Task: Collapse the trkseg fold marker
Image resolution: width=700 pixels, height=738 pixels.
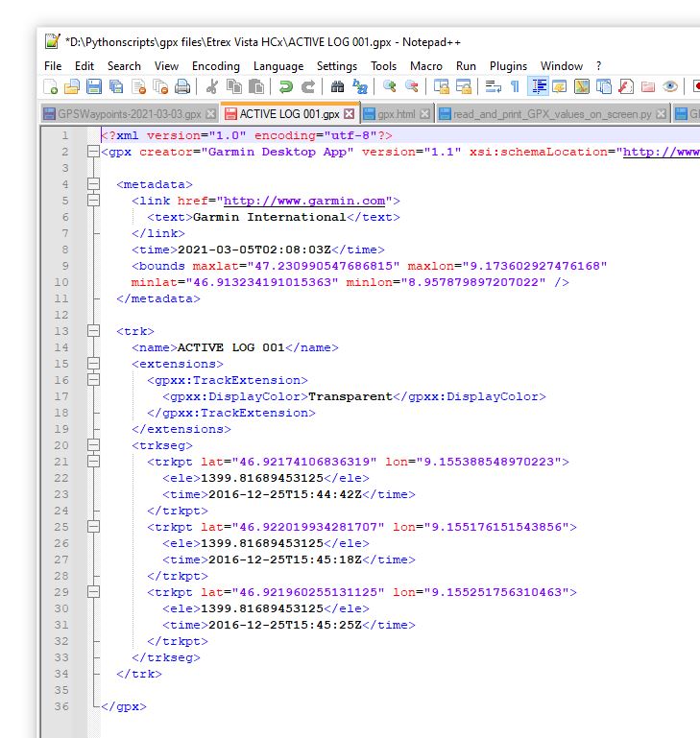Action: (x=93, y=445)
